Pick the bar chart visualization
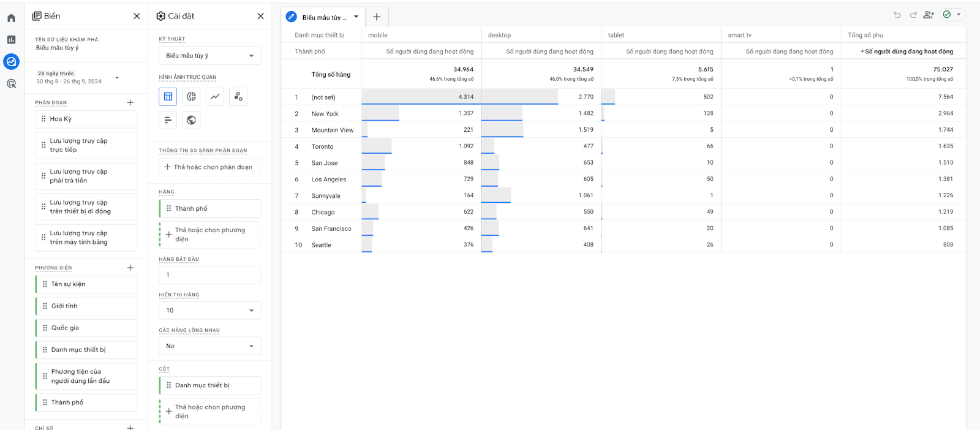 click(168, 120)
